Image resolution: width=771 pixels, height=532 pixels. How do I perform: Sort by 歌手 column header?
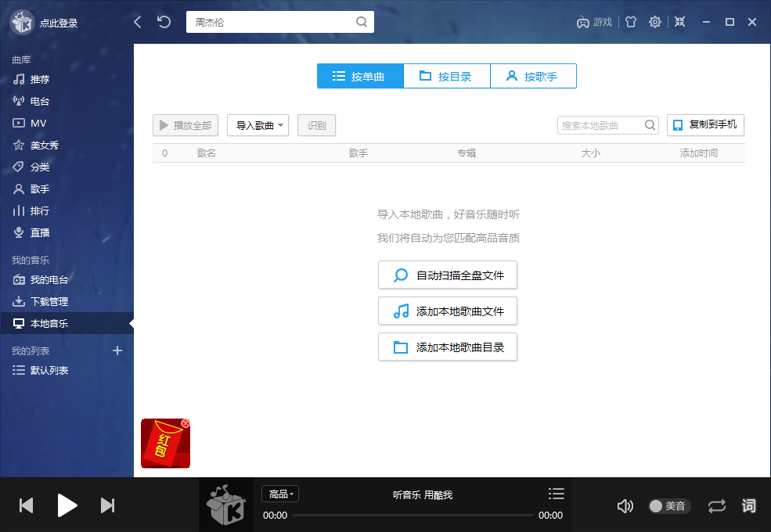358,153
